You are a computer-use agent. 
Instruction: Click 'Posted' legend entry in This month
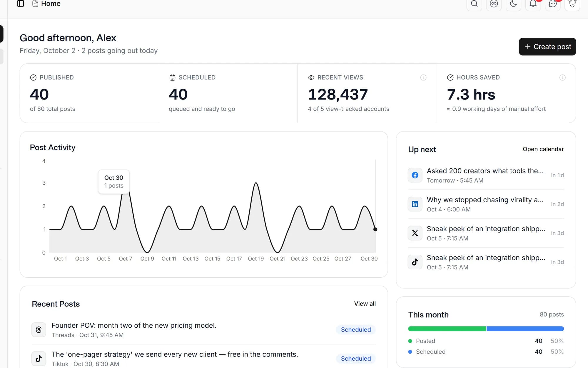point(425,341)
